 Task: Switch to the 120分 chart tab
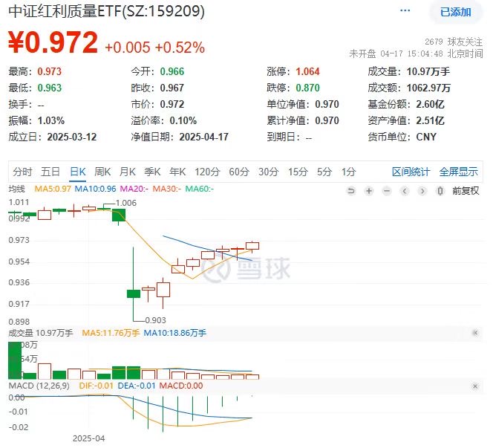click(x=207, y=172)
